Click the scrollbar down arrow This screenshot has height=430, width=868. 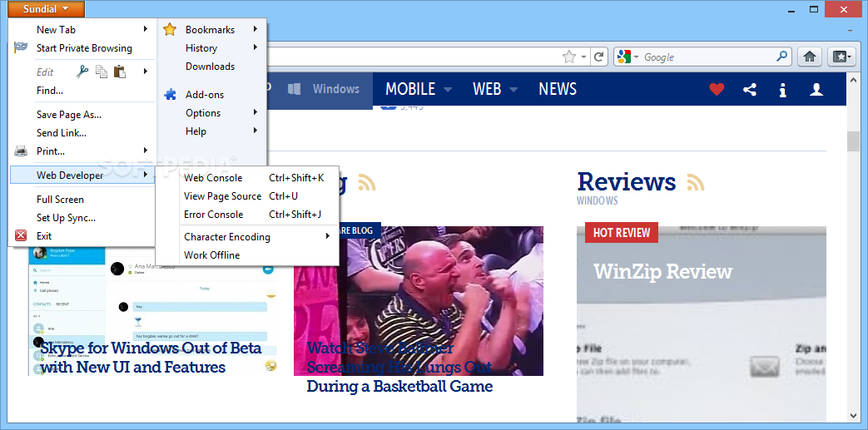(853, 414)
